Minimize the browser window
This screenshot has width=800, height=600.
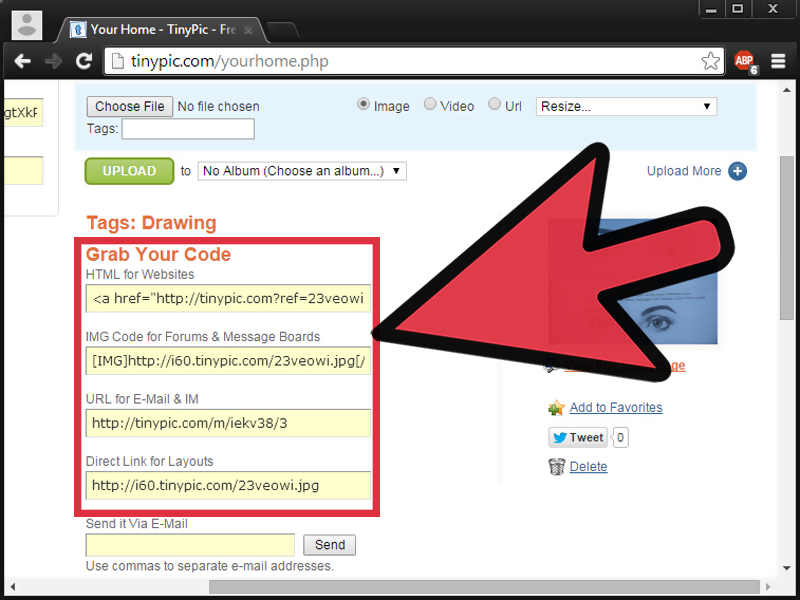[711, 8]
